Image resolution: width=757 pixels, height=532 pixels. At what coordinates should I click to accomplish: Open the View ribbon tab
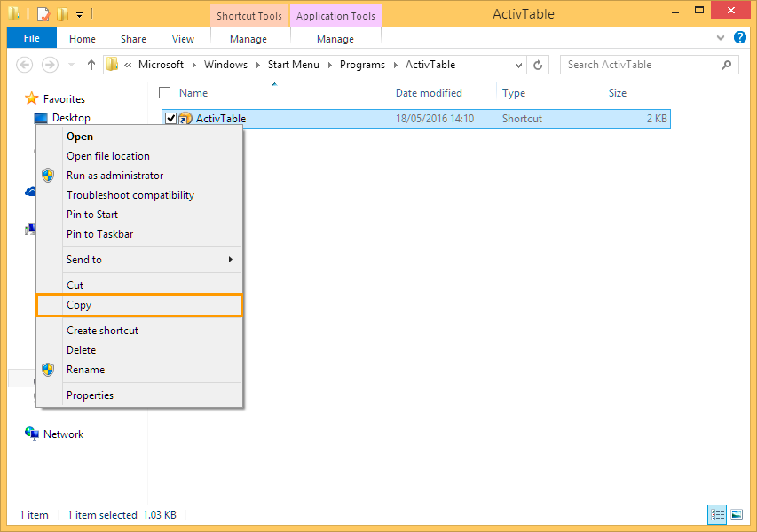183,39
